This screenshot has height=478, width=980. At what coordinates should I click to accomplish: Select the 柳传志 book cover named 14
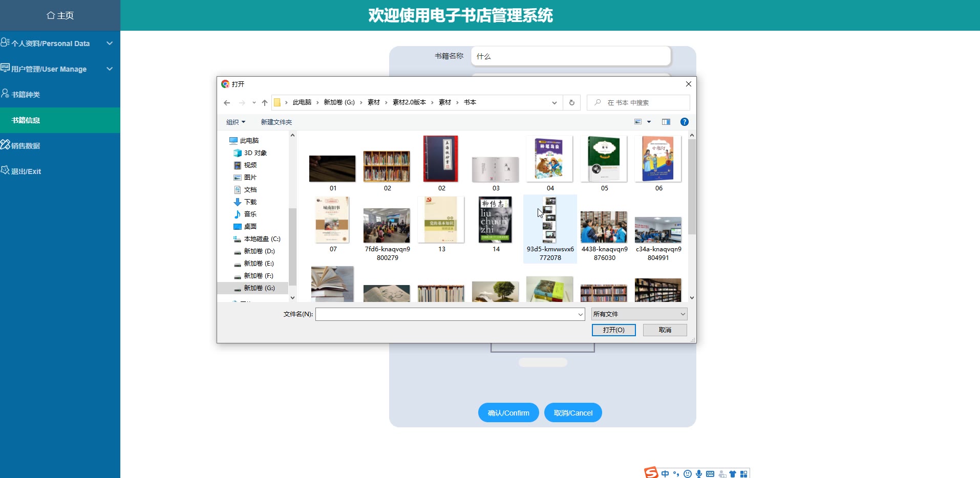tap(496, 220)
